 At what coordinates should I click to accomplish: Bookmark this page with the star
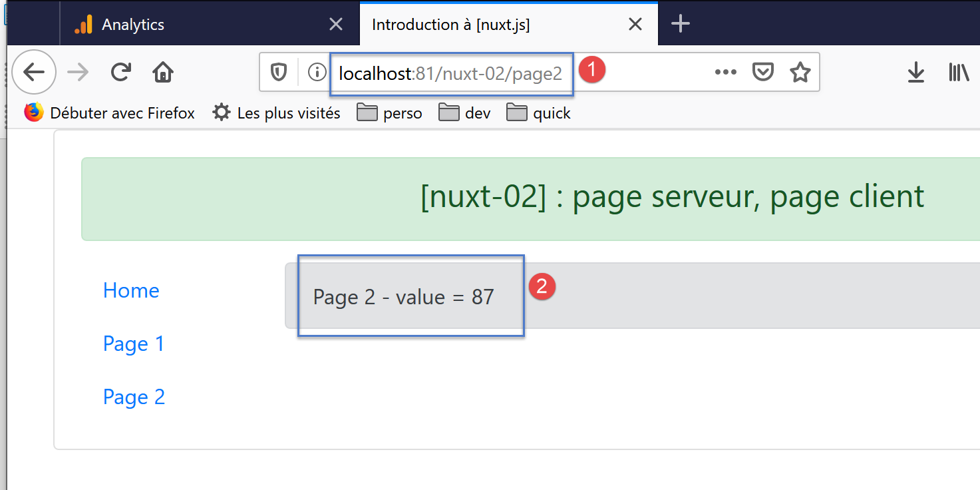click(800, 72)
